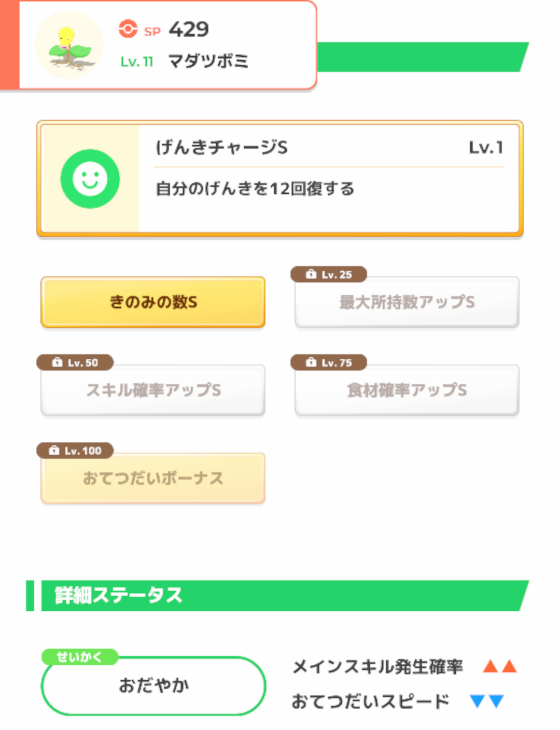Image resolution: width=560 pixels, height=730 pixels.
Task: Tap the red up arrows for main skill chance
Action: click(500, 666)
